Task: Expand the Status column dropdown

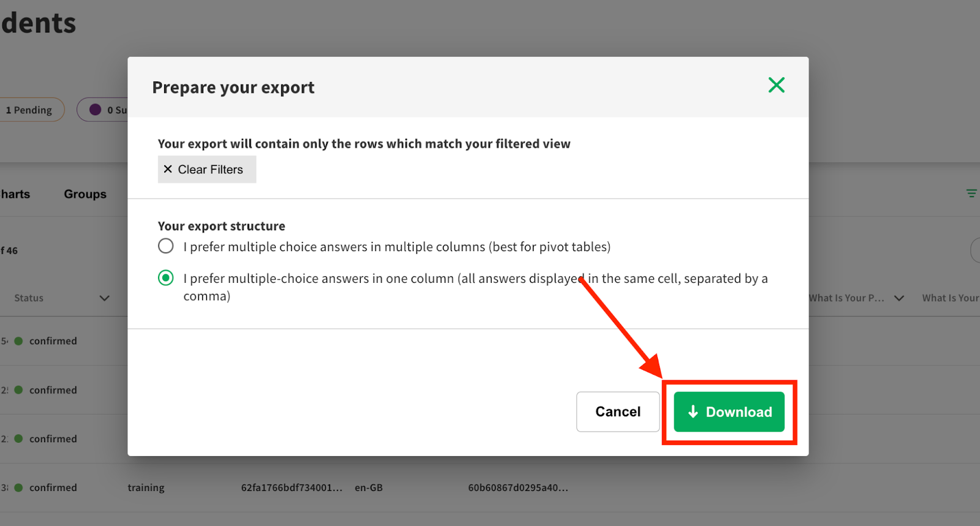Action: pyautogui.click(x=104, y=298)
